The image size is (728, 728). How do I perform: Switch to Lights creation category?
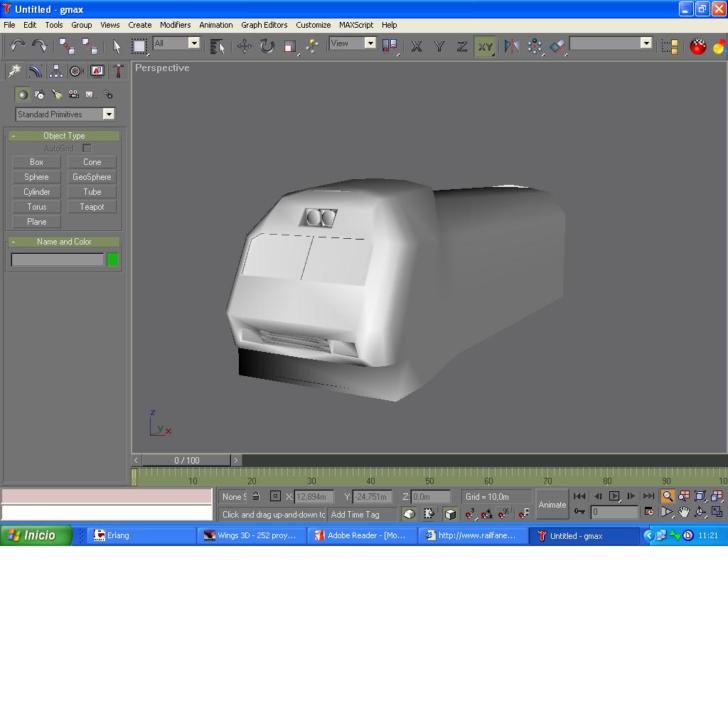point(57,95)
